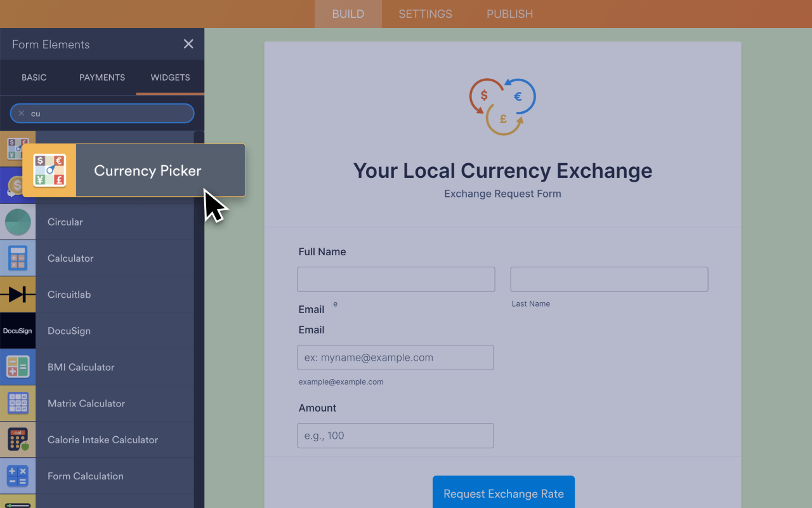
Task: Close the Form Elements panel
Action: [188, 44]
